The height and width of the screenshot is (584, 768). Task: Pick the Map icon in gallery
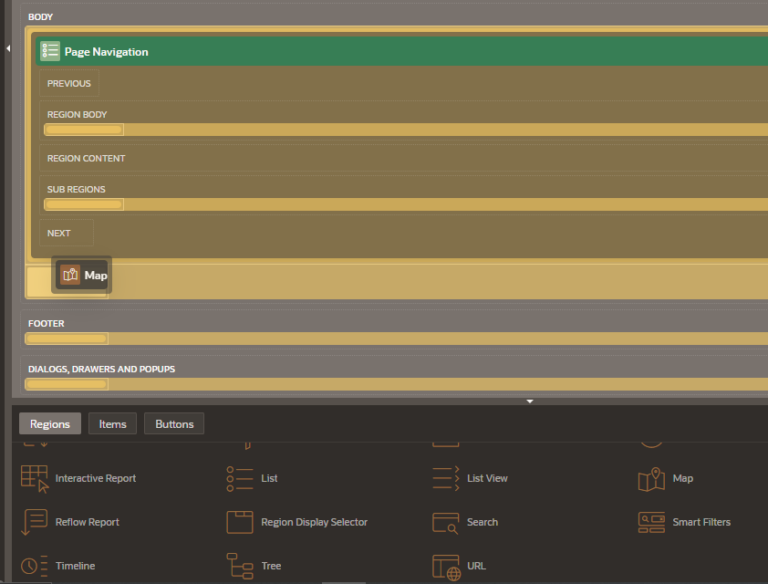tap(651, 479)
